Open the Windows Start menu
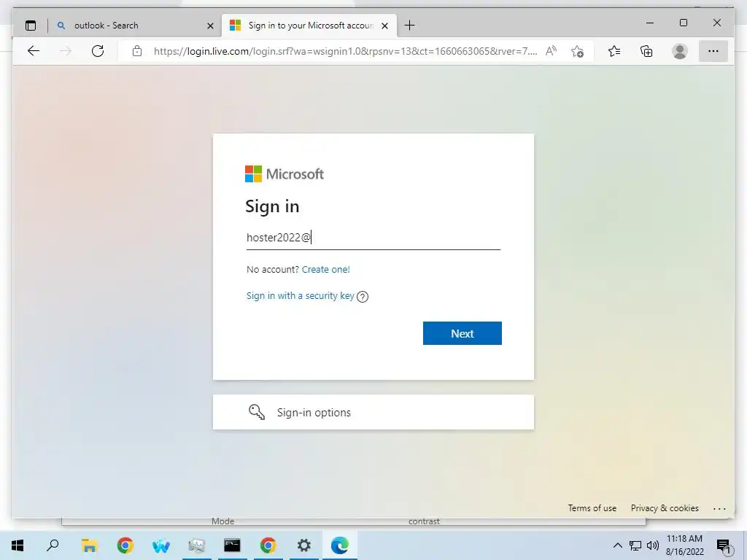The width and height of the screenshot is (747, 560). click(18, 545)
